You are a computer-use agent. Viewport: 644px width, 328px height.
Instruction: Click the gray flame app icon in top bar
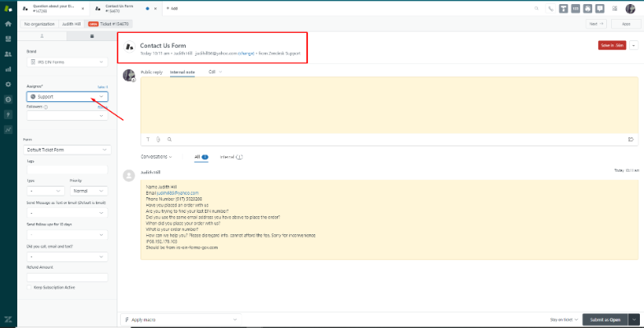point(588,8)
